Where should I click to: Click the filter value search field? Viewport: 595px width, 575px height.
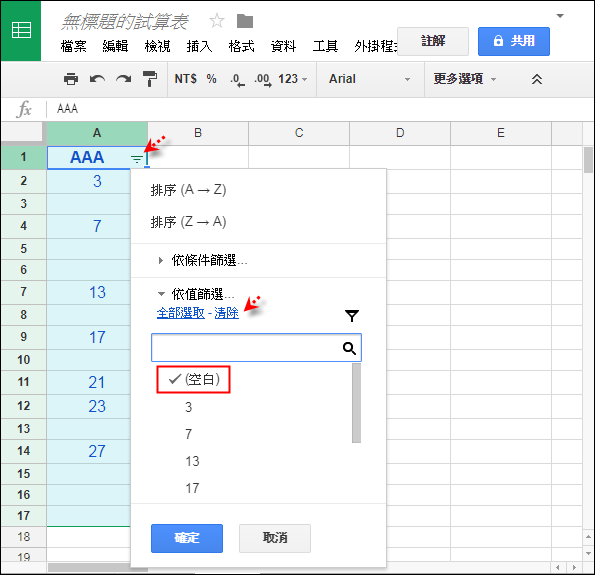click(x=256, y=348)
